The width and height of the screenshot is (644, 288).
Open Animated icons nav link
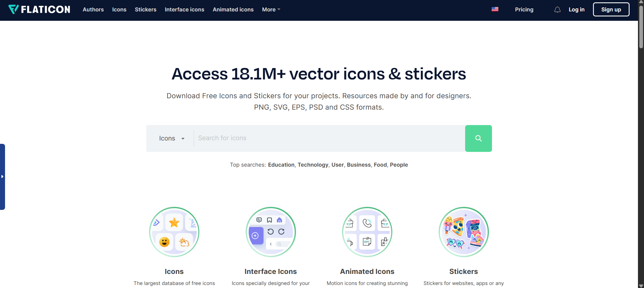click(x=233, y=9)
